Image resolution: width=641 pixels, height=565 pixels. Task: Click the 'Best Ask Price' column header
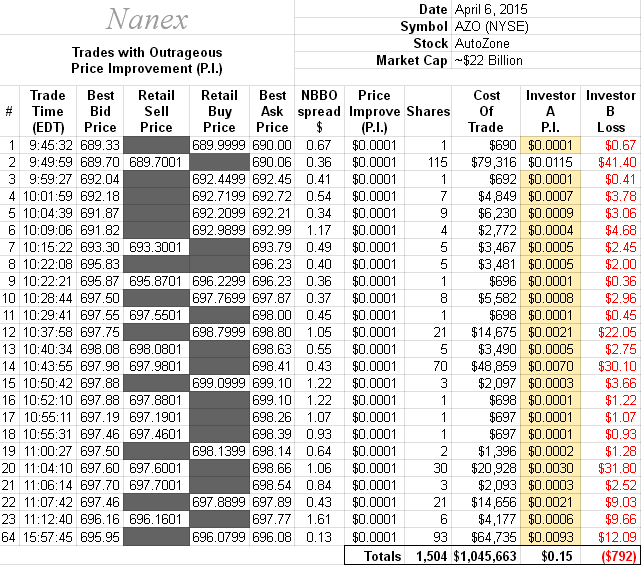tap(272, 111)
